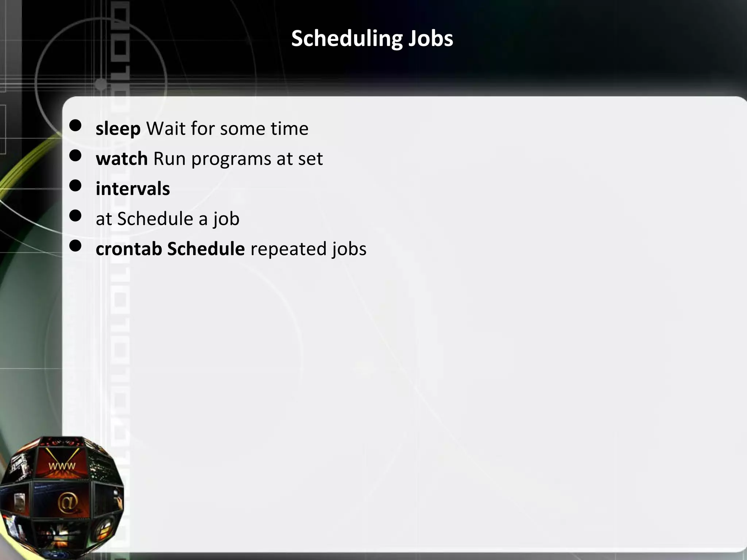
Task: Click the bold text crontab Schedule
Action: pyautogui.click(x=170, y=249)
